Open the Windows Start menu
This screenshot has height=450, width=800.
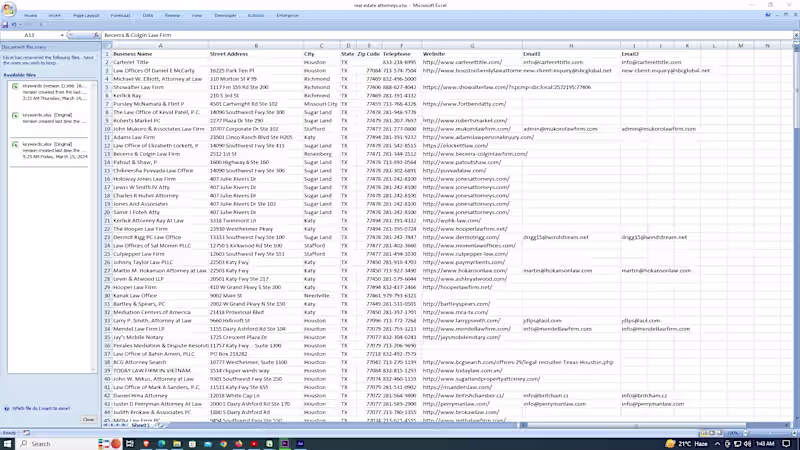pos(8,443)
